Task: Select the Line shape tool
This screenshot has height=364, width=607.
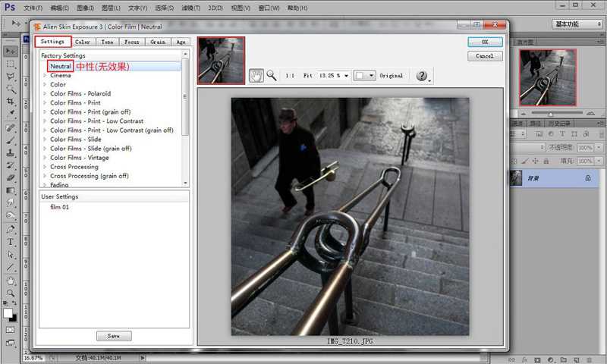Action: tap(11, 267)
